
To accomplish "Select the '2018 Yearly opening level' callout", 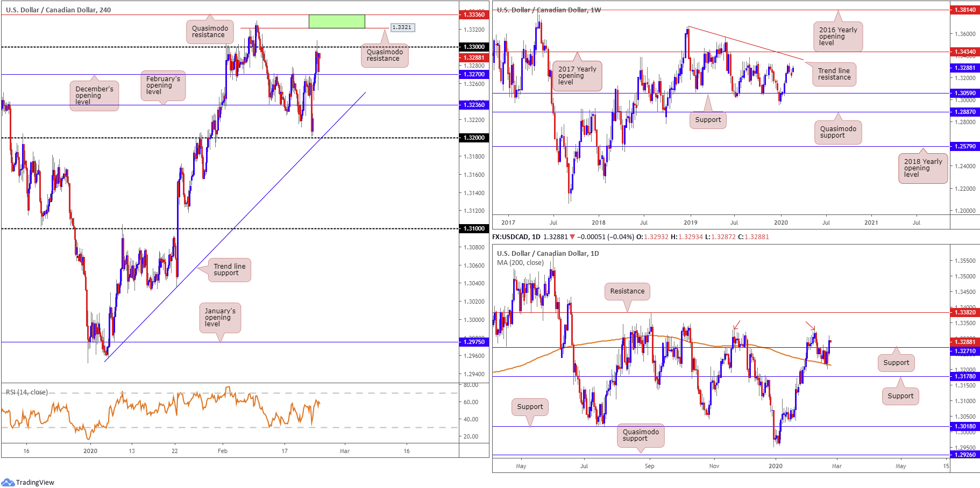I will click(923, 168).
